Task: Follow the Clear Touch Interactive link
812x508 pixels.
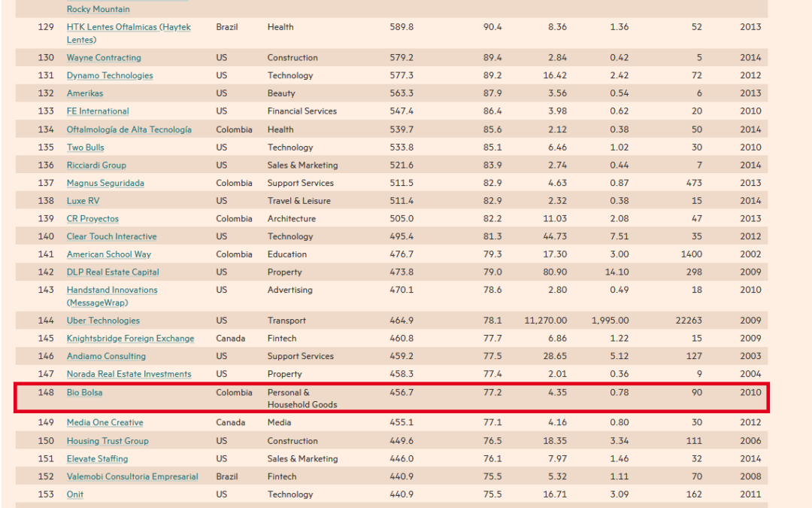Action: click(x=112, y=236)
